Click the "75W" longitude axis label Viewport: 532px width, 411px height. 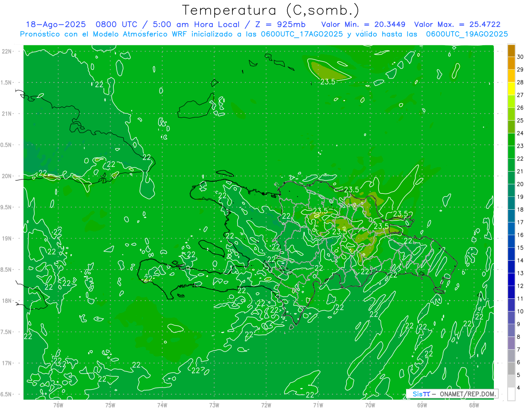pyautogui.click(x=110, y=405)
